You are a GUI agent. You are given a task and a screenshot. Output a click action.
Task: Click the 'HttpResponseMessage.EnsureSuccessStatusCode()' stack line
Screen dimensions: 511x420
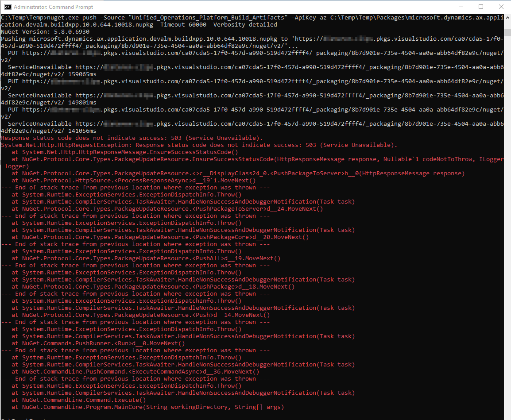(125, 152)
